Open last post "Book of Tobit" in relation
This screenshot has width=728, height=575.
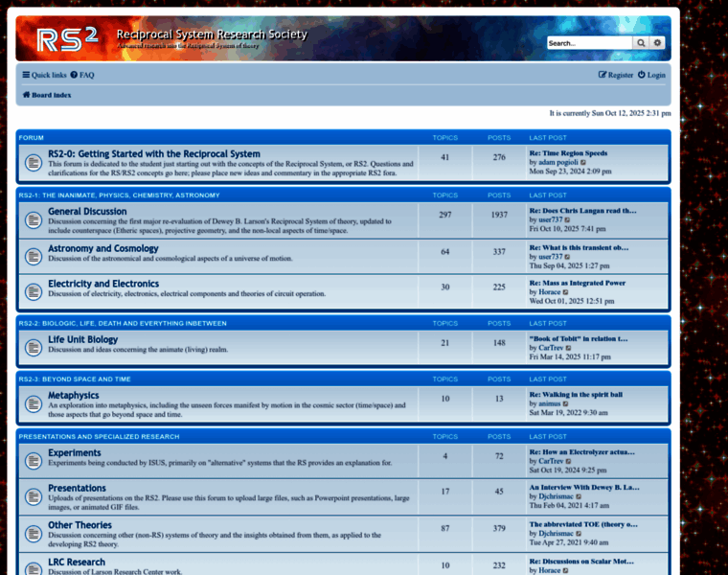click(x=579, y=338)
